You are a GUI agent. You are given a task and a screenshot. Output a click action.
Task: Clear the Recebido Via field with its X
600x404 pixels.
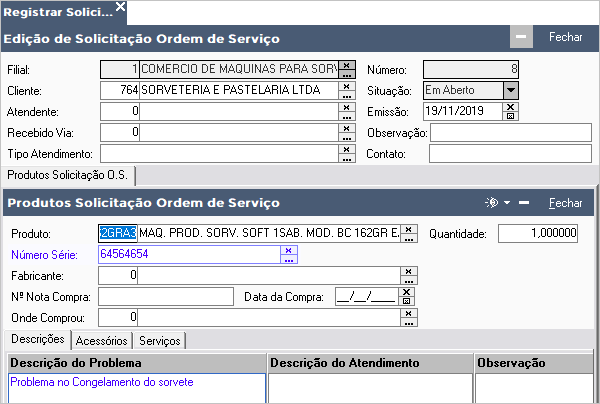tap(347, 128)
